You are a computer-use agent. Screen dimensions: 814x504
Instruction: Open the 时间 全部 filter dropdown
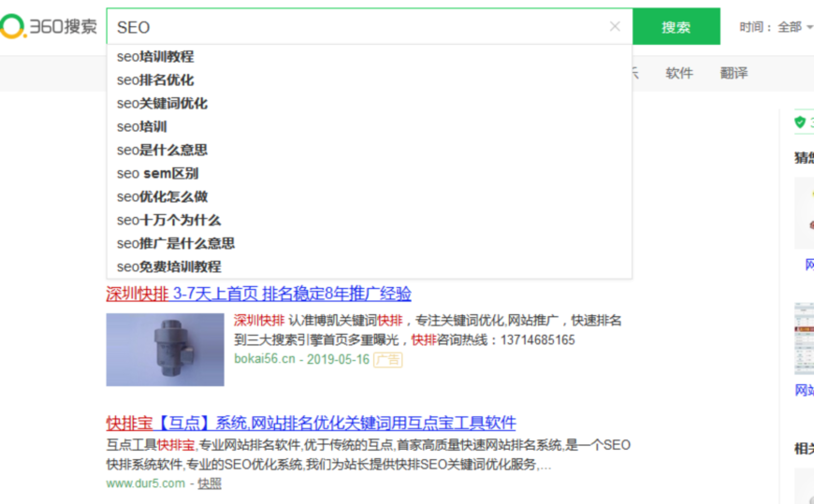coord(776,27)
